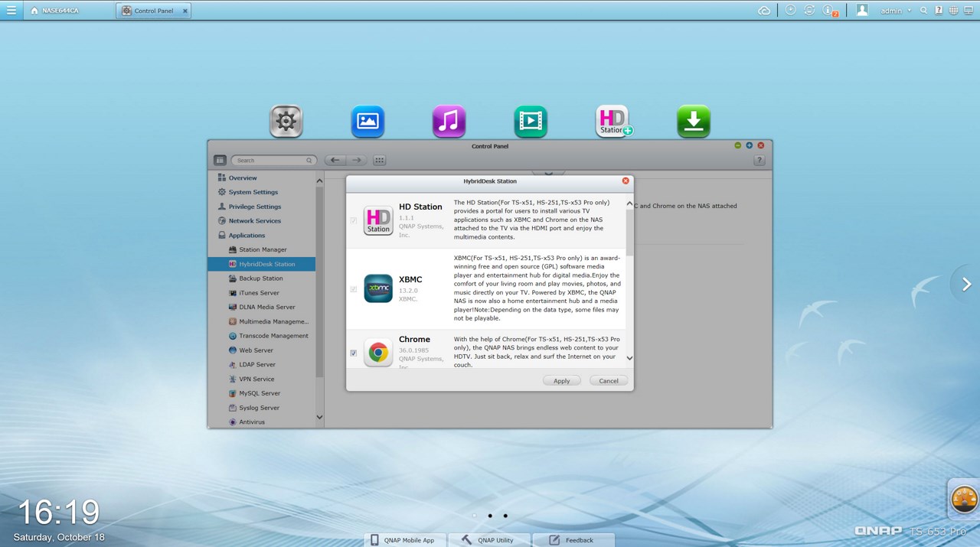980x547 pixels.
Task: Open desktop preferences monitor icon
Action: pos(969,11)
